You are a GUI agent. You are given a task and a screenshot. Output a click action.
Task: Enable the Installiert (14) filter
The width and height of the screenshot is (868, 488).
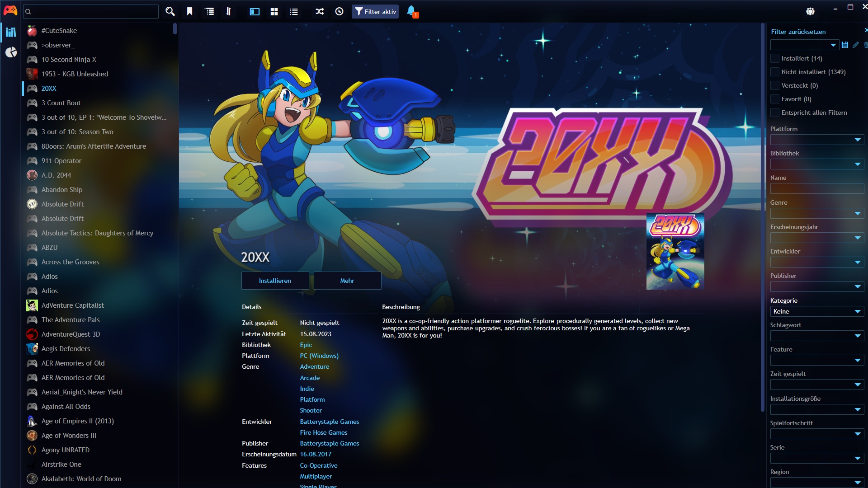pyautogui.click(x=775, y=58)
